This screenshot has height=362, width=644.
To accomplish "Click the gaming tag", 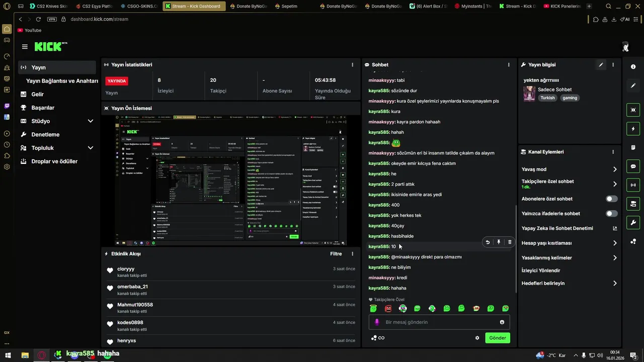I will point(570,98).
